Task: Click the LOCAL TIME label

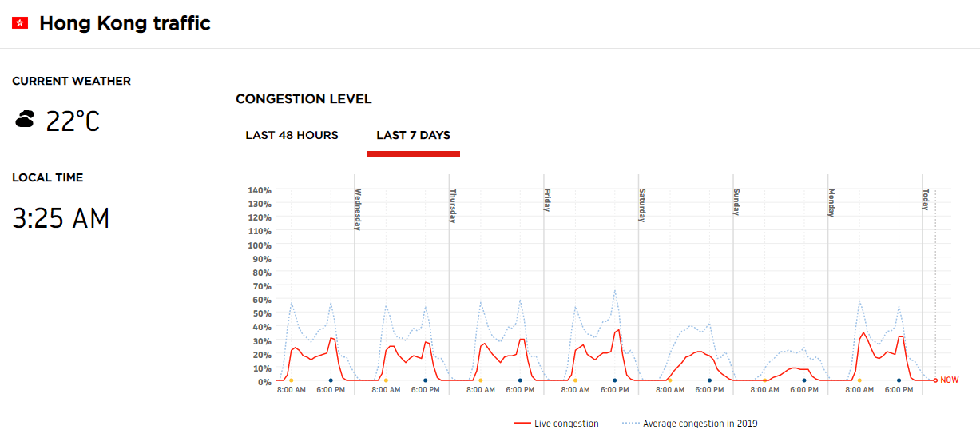Action: click(47, 177)
